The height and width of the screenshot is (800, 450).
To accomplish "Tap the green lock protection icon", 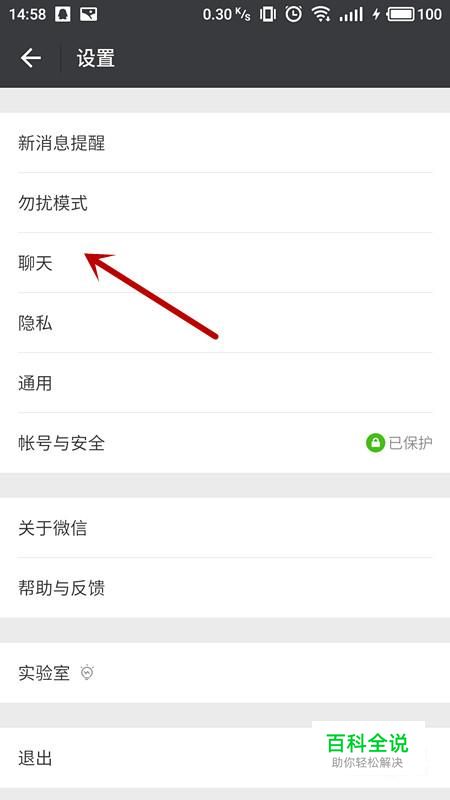I will 375,443.
